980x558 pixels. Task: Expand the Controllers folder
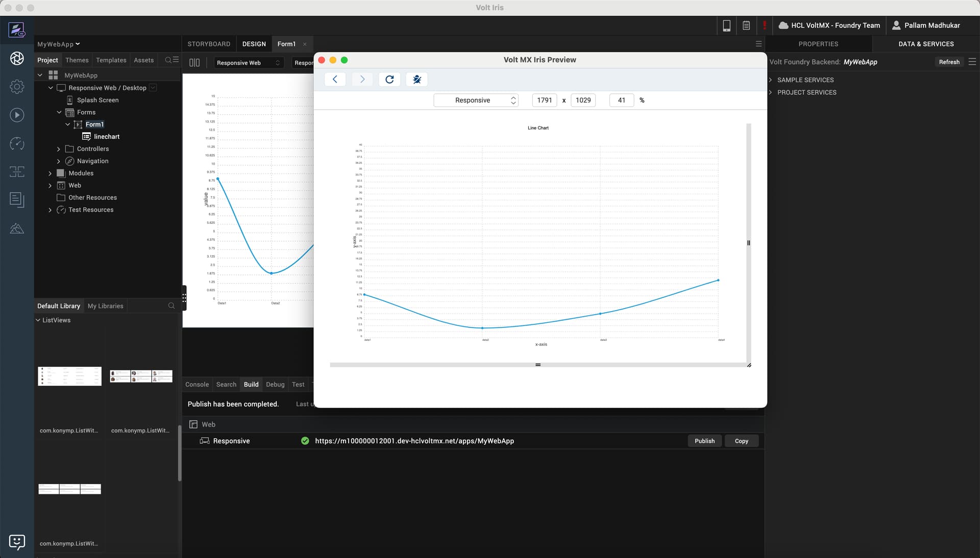[x=59, y=149]
